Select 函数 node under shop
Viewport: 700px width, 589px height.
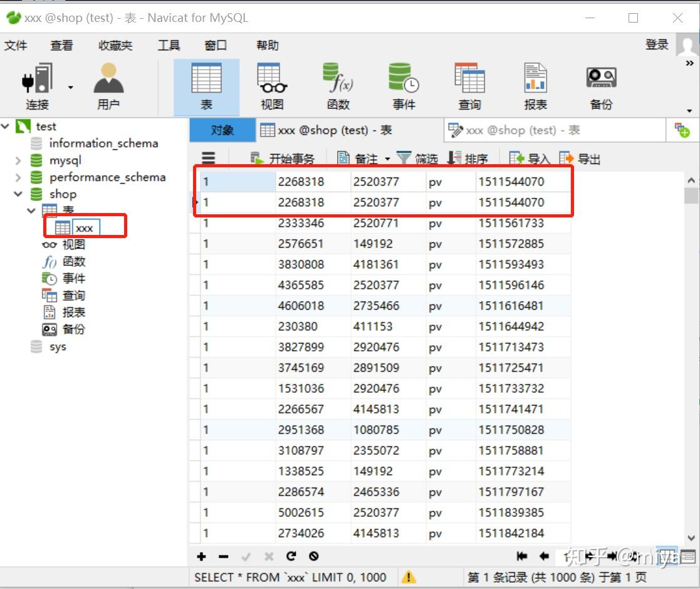point(74,261)
